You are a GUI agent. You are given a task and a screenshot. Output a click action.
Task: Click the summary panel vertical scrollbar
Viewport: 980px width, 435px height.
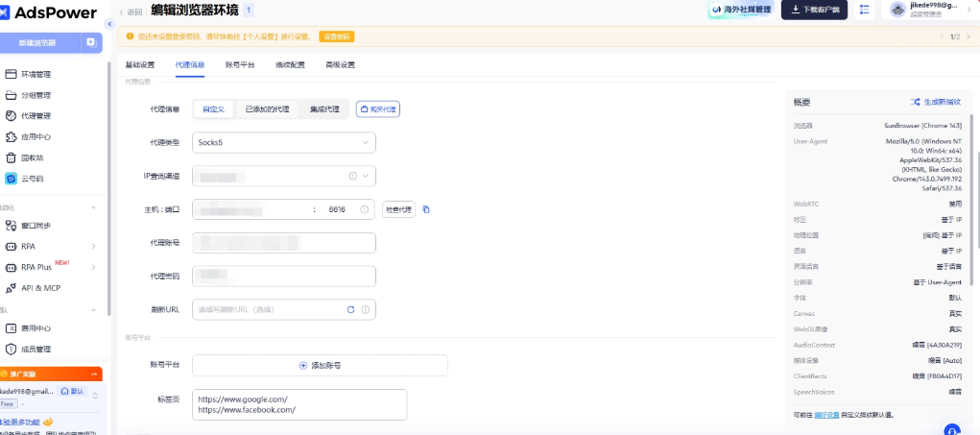point(970,200)
